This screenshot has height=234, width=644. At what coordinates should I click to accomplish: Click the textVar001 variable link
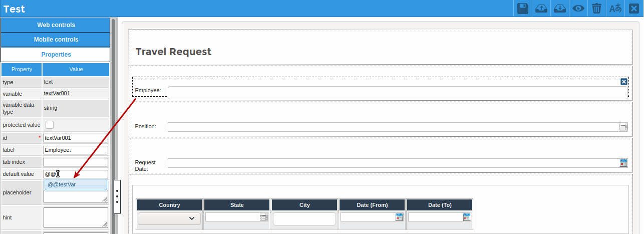57,93
